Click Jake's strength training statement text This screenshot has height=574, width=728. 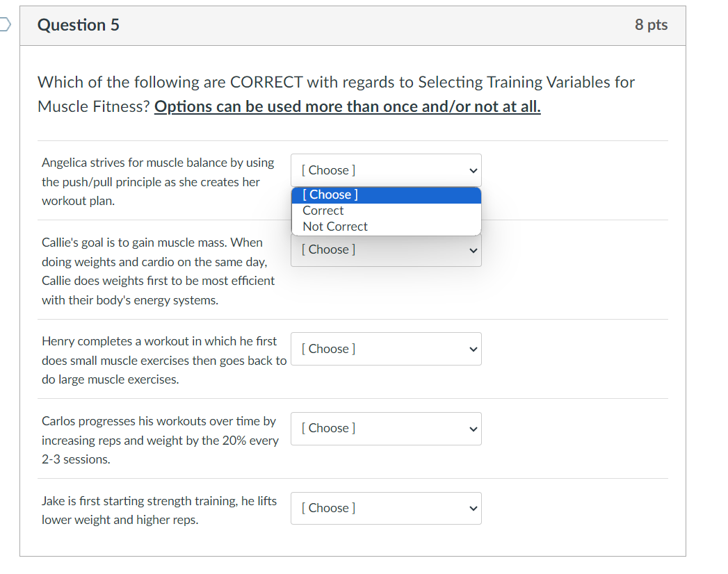pyautogui.click(x=160, y=510)
